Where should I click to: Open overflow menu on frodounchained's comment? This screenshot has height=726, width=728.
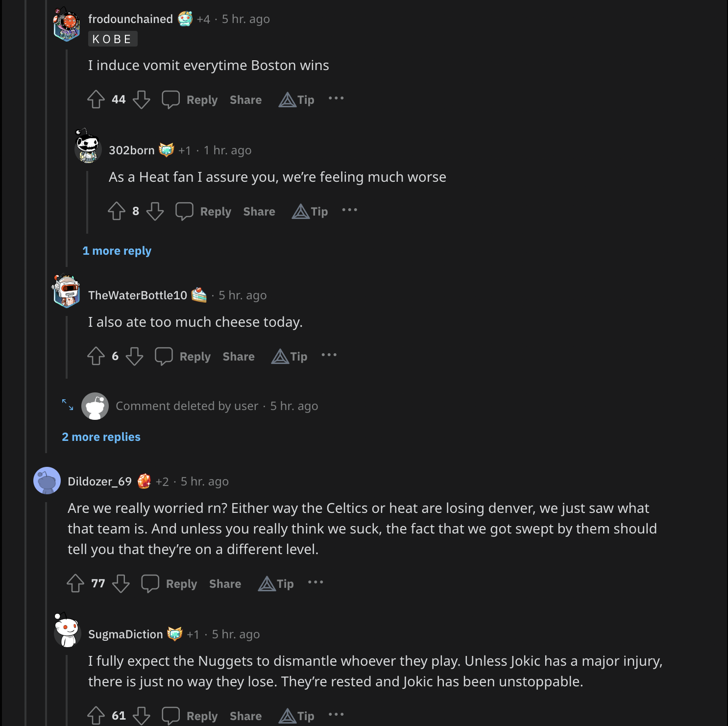click(x=336, y=98)
